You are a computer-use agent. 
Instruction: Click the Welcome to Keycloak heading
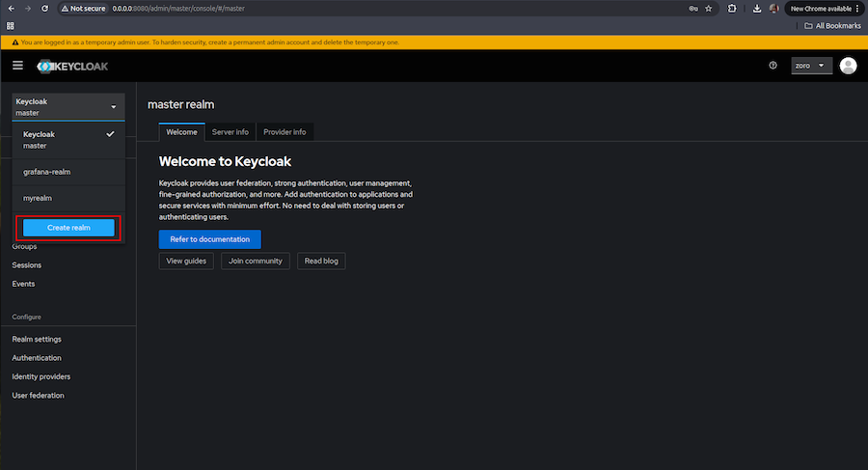(225, 161)
